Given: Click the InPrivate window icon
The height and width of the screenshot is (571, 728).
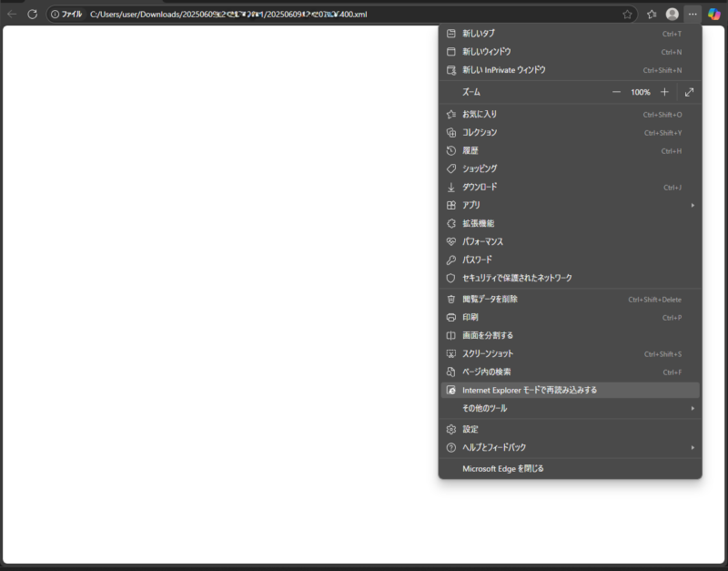Looking at the screenshot, I should [450, 70].
